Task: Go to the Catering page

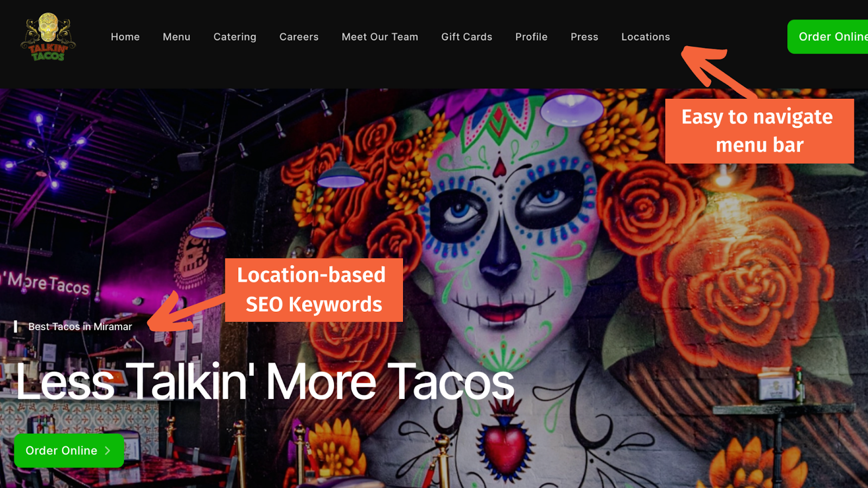Action: [235, 37]
